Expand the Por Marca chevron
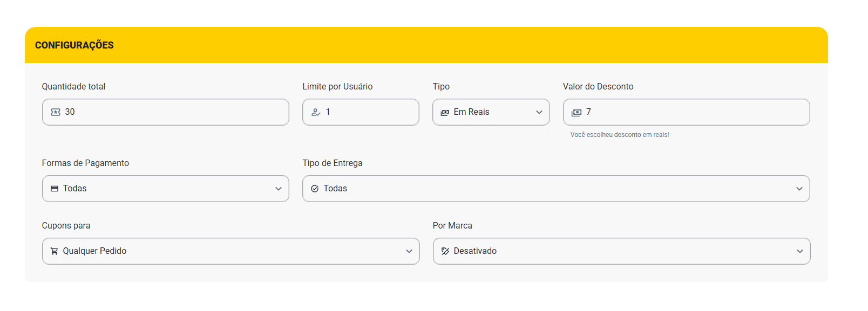The height and width of the screenshot is (311, 868). pyautogui.click(x=800, y=251)
